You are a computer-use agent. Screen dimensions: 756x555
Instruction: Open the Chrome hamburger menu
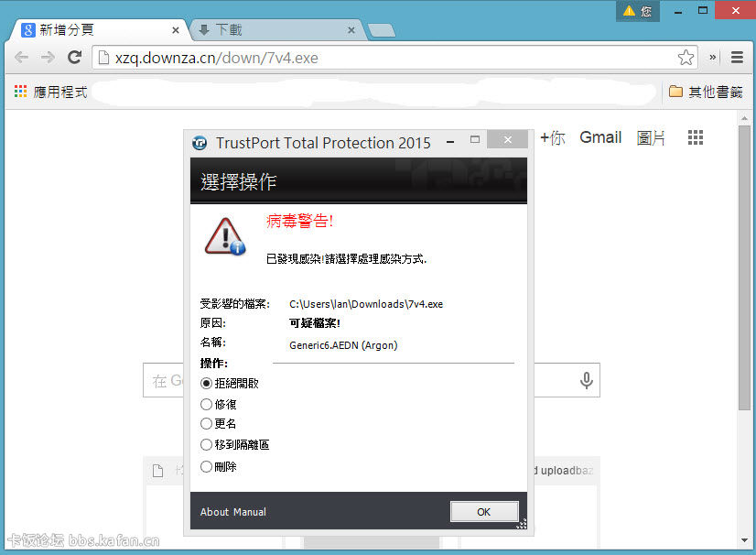point(737,58)
